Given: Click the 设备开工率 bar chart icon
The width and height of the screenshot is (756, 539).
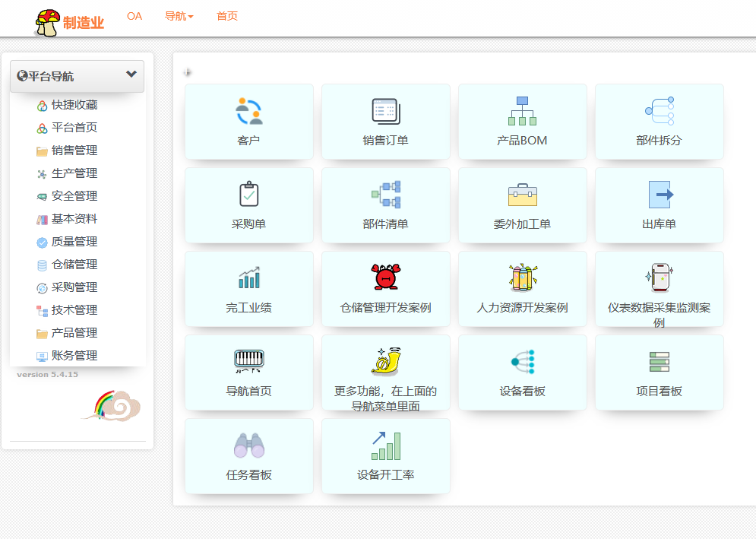Looking at the screenshot, I should point(385,445).
